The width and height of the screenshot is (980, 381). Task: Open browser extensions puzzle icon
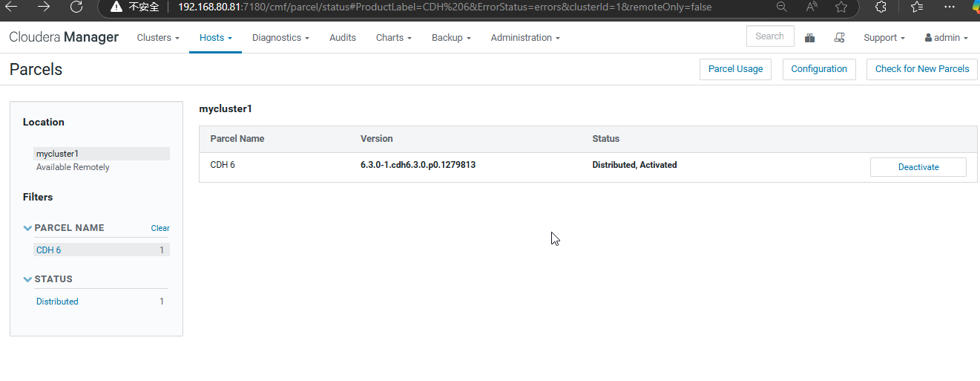(x=881, y=7)
